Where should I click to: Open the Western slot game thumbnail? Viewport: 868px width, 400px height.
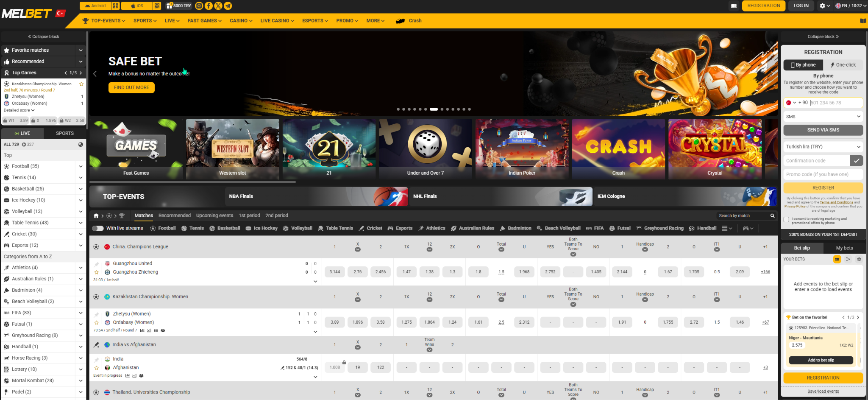click(x=233, y=149)
